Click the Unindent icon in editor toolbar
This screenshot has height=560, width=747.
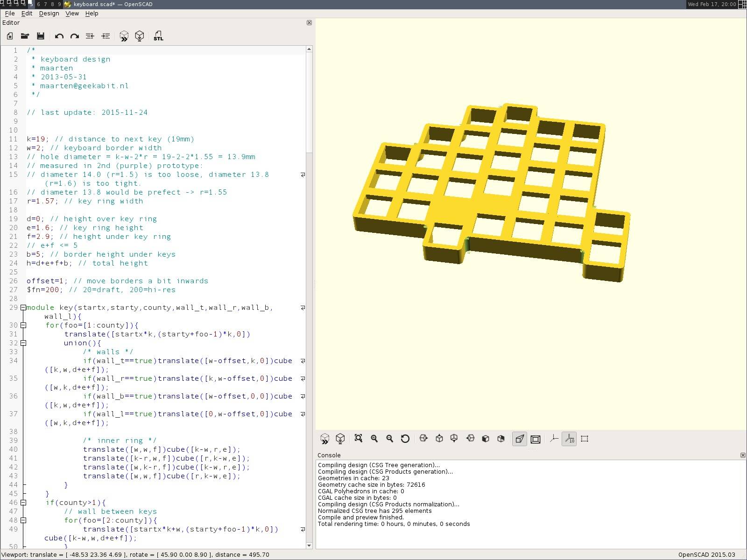90,36
